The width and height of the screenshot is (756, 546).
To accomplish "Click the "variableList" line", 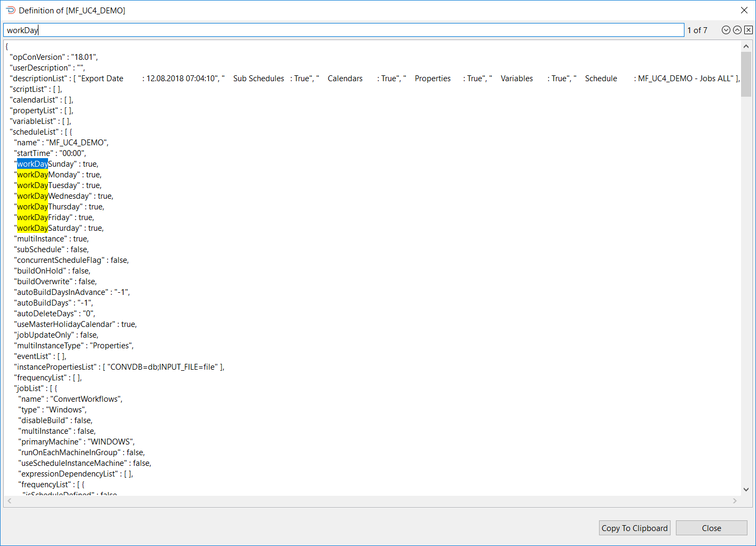I will tap(41, 121).
